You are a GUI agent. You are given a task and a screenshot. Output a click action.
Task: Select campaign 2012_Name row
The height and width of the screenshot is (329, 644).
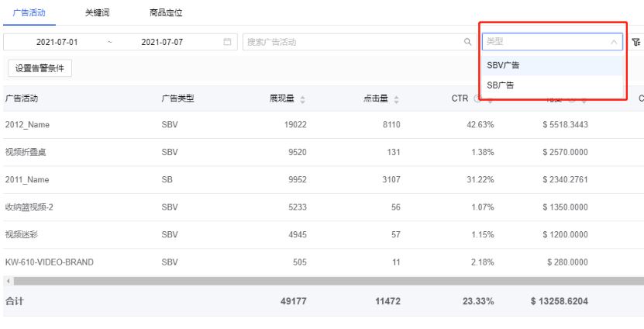324,125
